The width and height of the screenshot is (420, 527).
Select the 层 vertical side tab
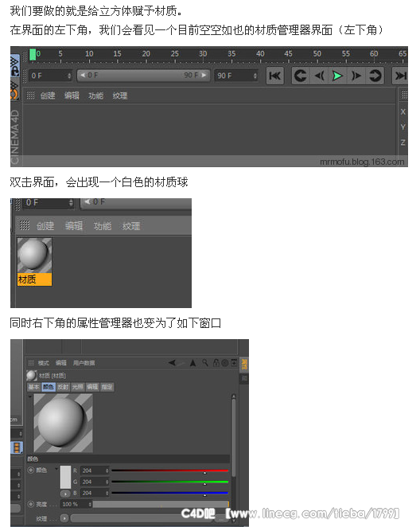pos(244,378)
